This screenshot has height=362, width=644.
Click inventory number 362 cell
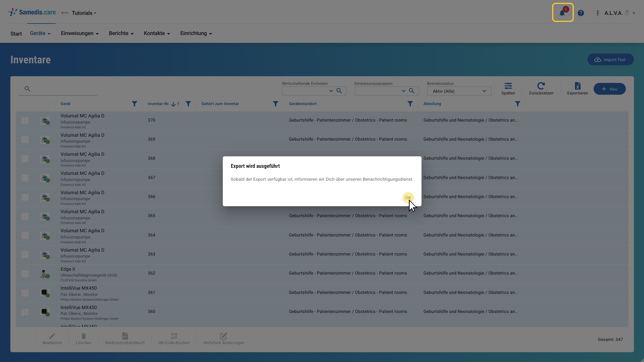[151, 273]
